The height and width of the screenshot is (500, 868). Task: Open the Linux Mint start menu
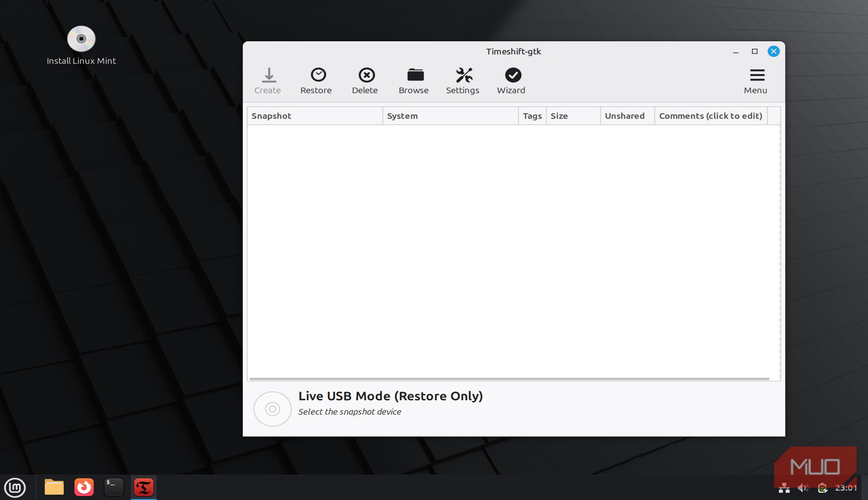15,487
